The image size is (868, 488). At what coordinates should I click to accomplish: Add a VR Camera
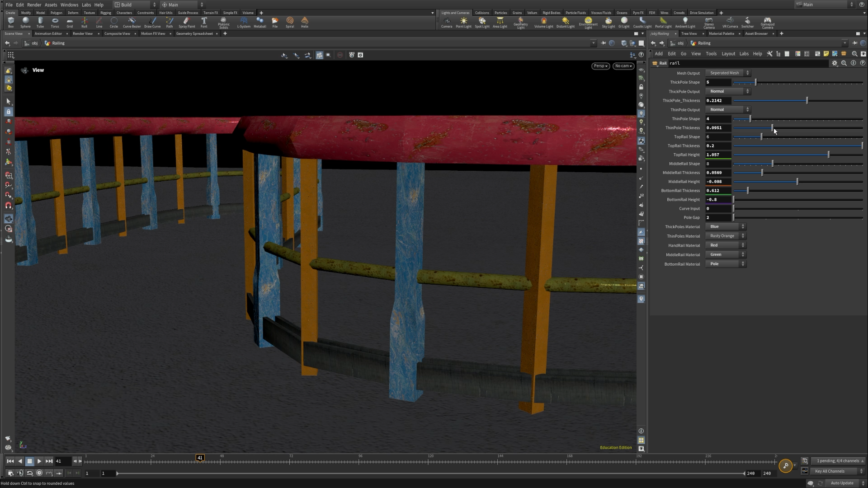(730, 22)
